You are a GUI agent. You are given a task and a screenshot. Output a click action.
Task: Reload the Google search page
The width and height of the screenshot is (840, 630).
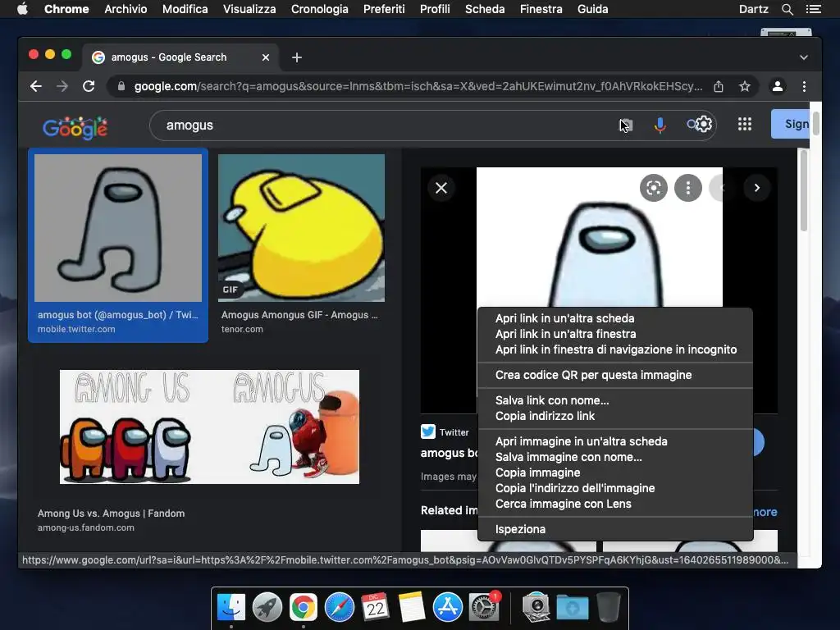pyautogui.click(x=89, y=86)
